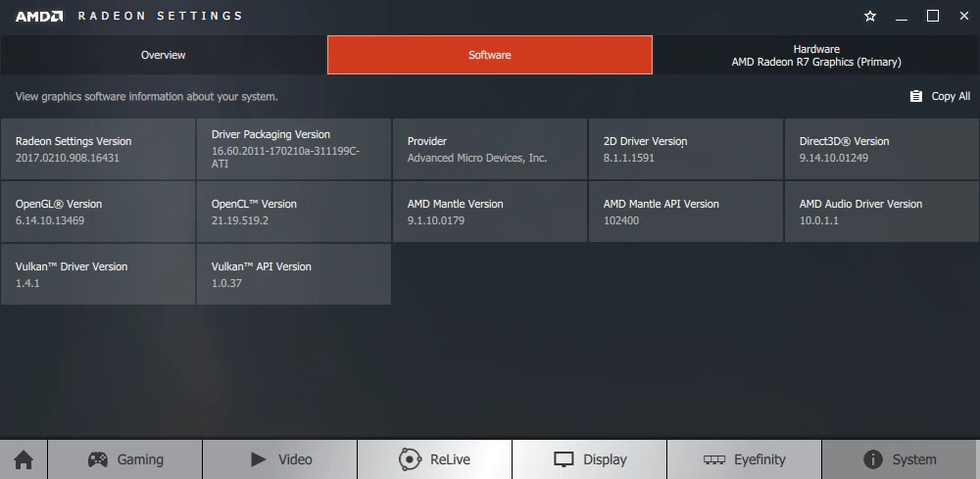Select the AMD Mantle API Version tile
The width and height of the screenshot is (980, 479).
point(686,212)
